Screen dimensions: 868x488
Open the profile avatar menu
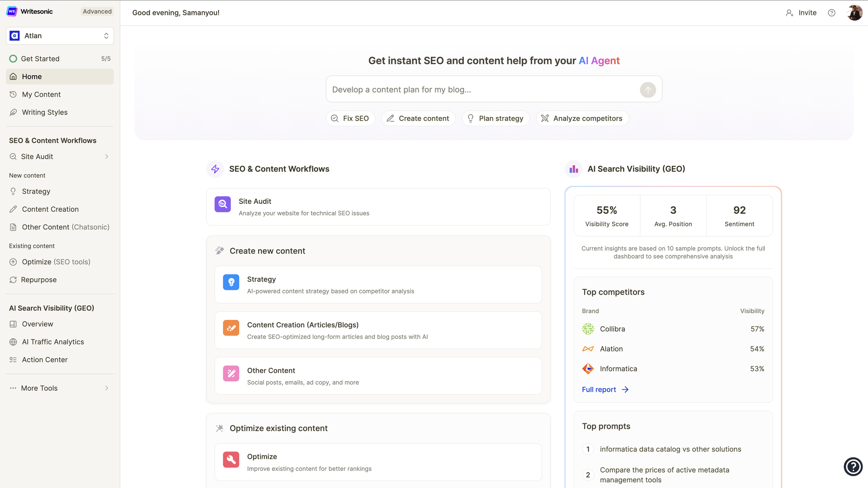[854, 12]
